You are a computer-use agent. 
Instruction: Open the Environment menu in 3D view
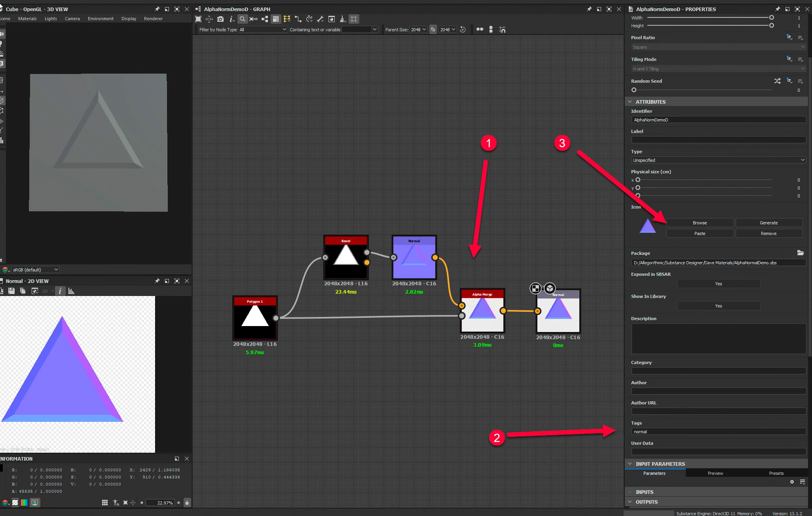(x=101, y=19)
